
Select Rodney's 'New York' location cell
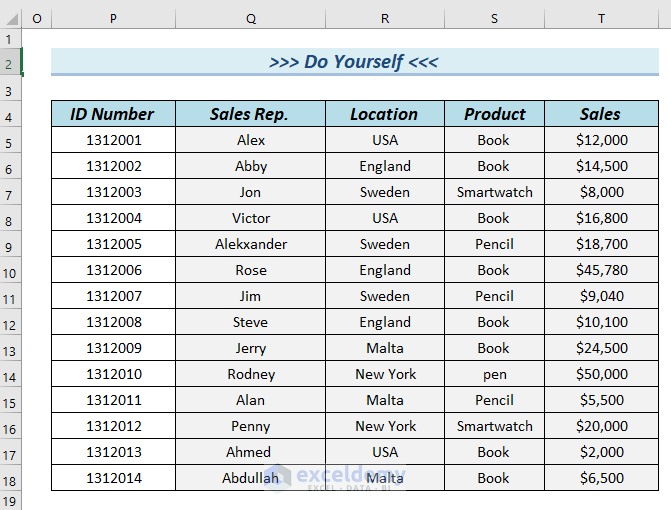click(384, 374)
